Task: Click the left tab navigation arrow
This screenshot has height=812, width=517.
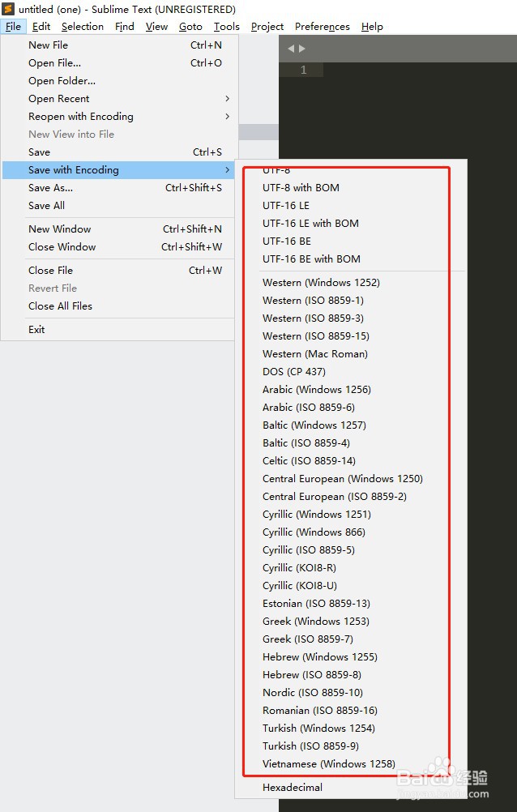Action: (291, 48)
